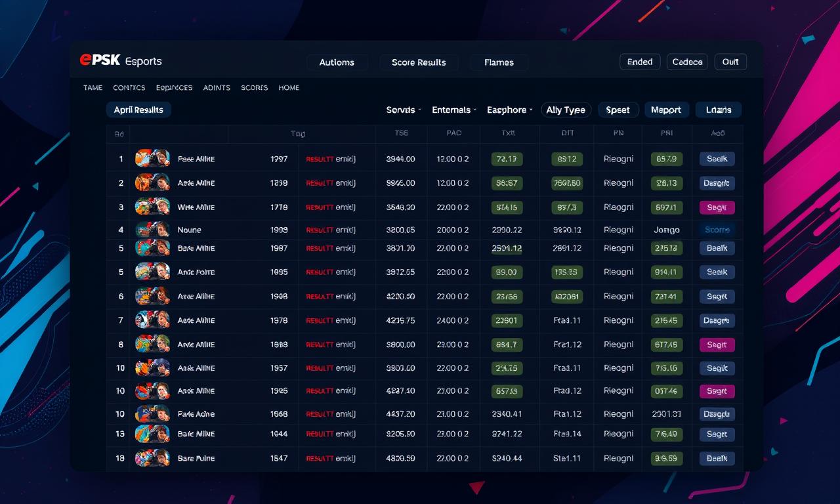Screen dimensions: 840x504
Task: Go to the HOME menu item
Action: [x=289, y=88]
